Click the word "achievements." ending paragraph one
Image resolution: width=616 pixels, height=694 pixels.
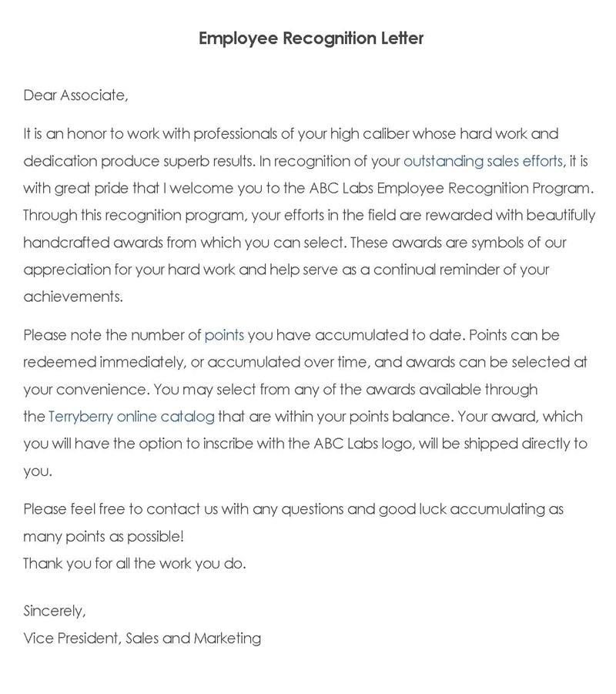(x=73, y=297)
